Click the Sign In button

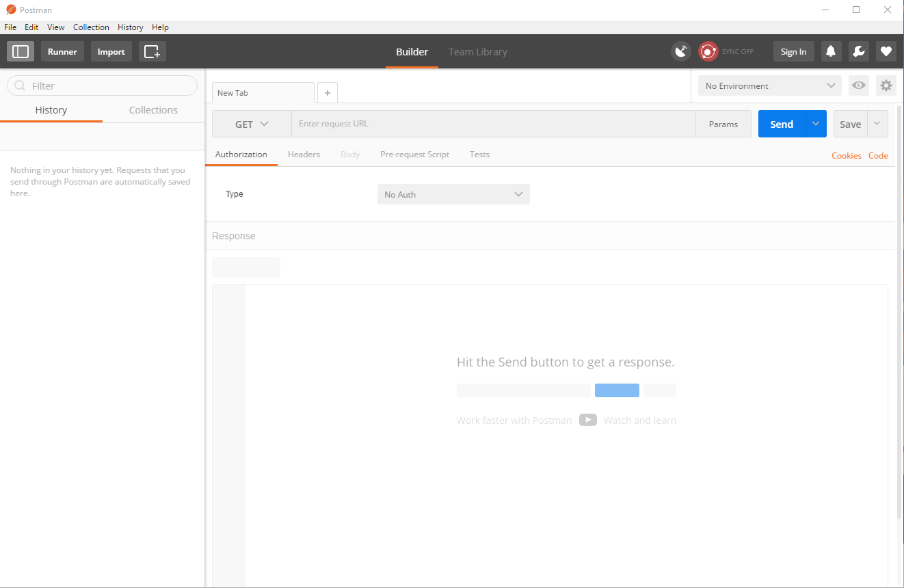point(793,51)
